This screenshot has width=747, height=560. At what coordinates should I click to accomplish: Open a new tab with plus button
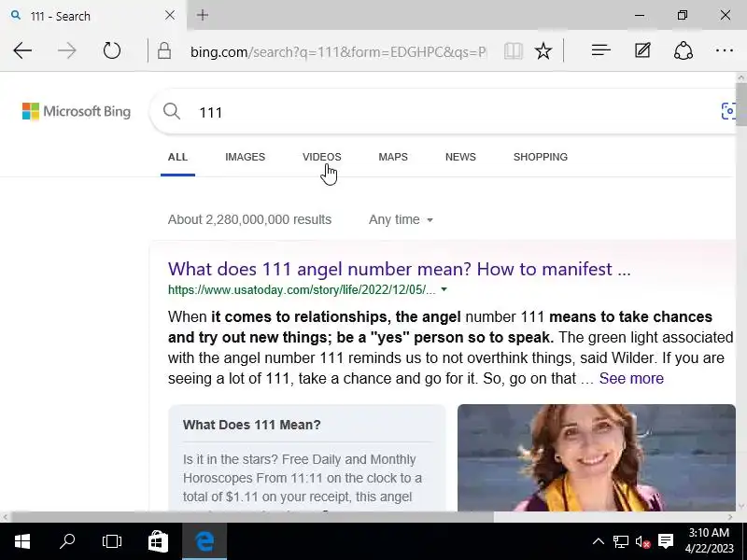pyautogui.click(x=203, y=15)
